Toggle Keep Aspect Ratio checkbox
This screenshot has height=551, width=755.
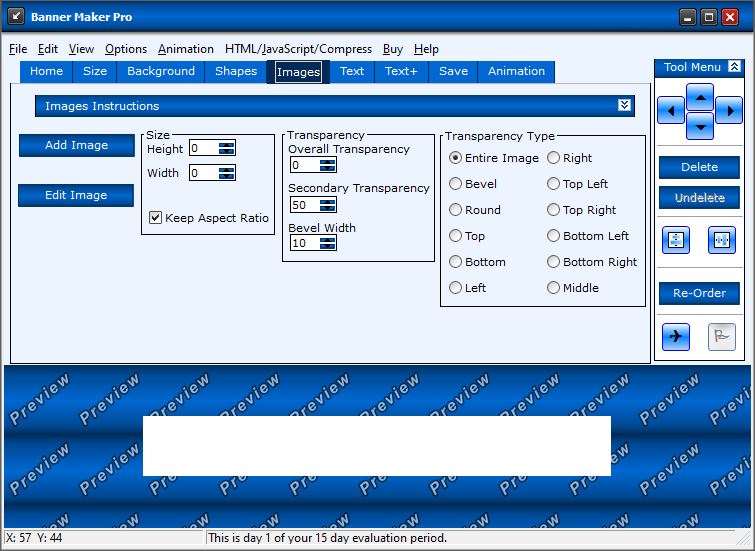pyautogui.click(x=155, y=218)
